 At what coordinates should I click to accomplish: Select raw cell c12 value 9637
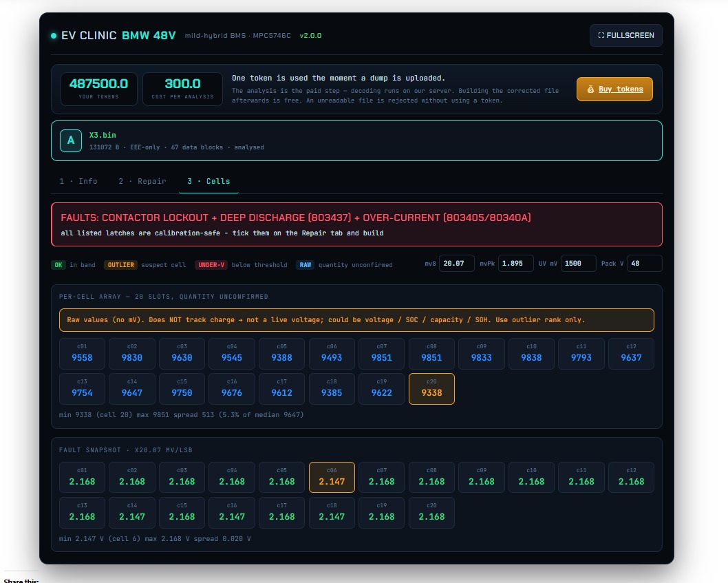pyautogui.click(x=632, y=354)
